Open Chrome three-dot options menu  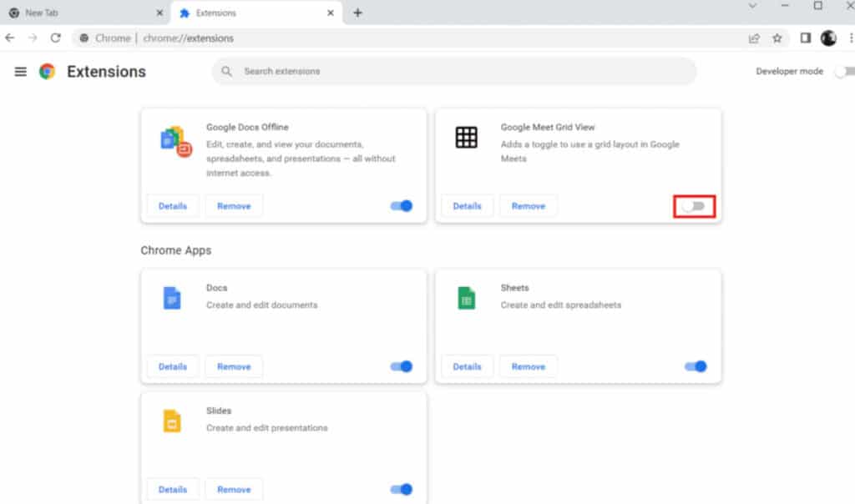[x=849, y=38]
